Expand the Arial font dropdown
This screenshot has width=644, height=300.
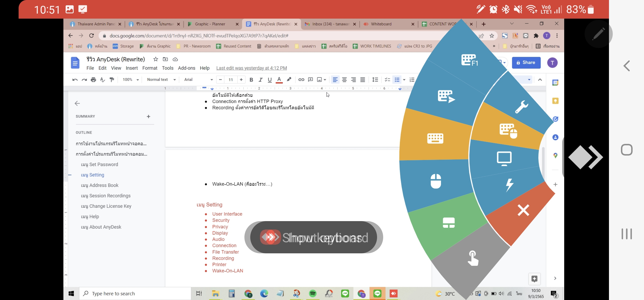tap(198, 80)
